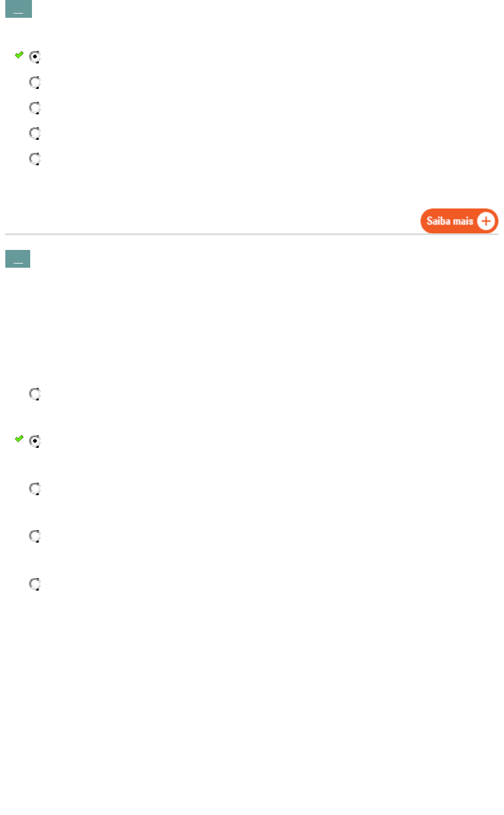Click the white dash inside the first teal box
Viewport: 504px width, 815px height.
18,12
